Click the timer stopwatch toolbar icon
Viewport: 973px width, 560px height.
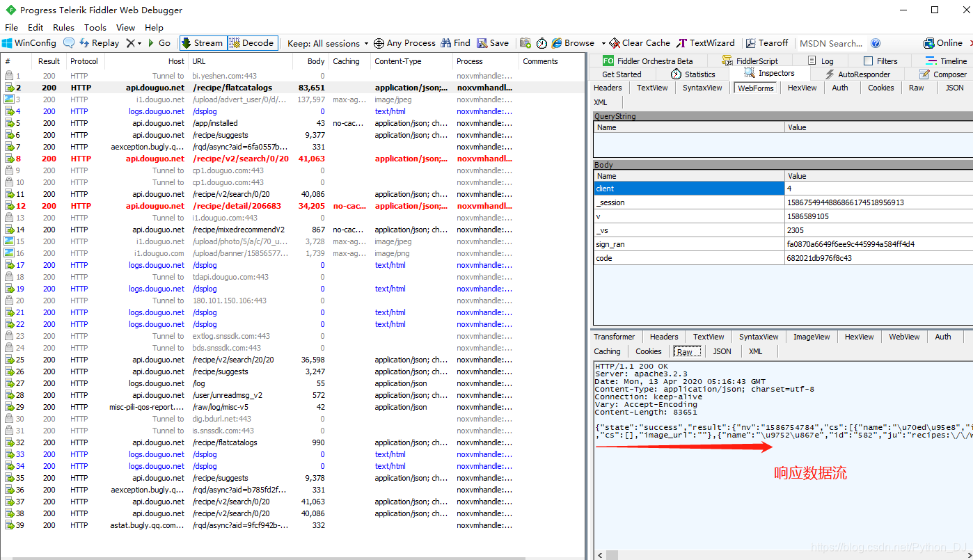click(x=542, y=43)
